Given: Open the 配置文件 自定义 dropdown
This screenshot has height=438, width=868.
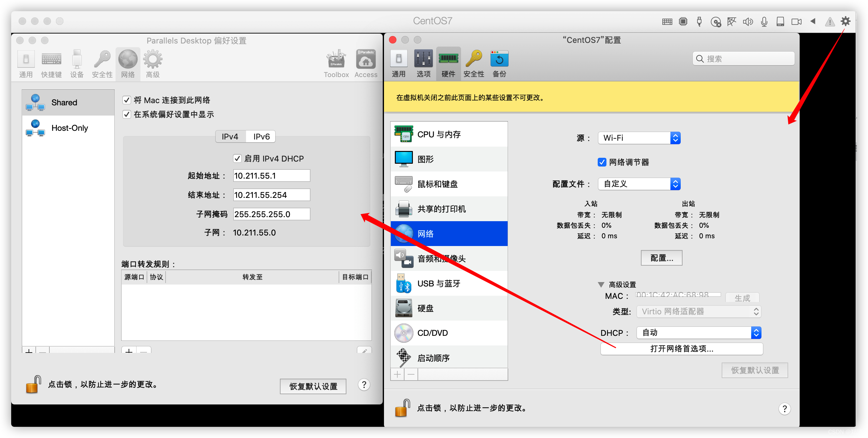Looking at the screenshot, I should point(639,184).
